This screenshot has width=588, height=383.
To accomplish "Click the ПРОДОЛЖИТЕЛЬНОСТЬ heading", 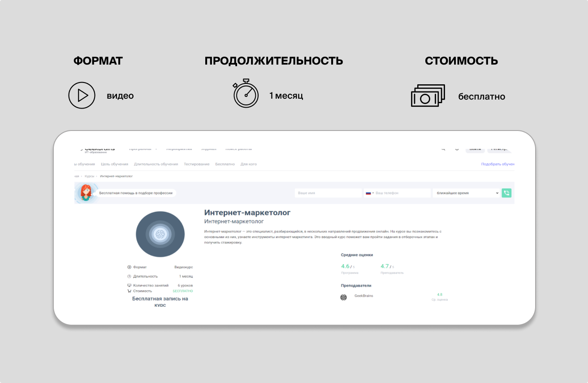I will [x=274, y=61].
